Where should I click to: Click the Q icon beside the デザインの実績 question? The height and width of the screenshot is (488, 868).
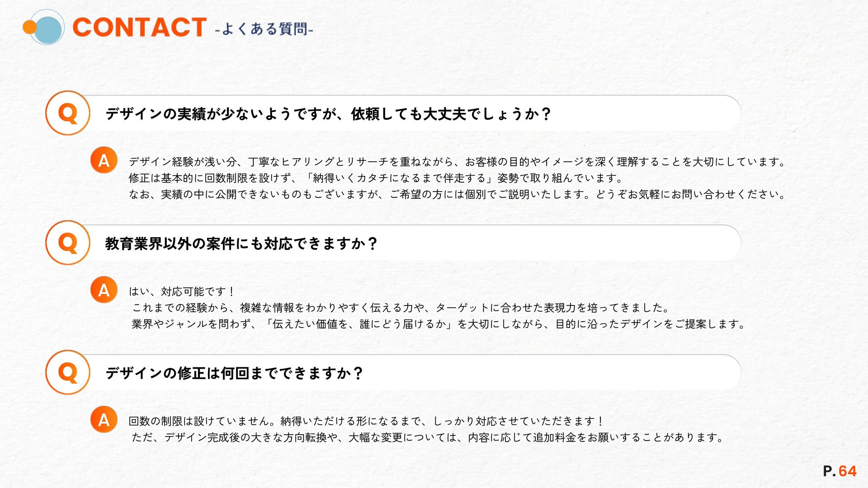point(68,113)
